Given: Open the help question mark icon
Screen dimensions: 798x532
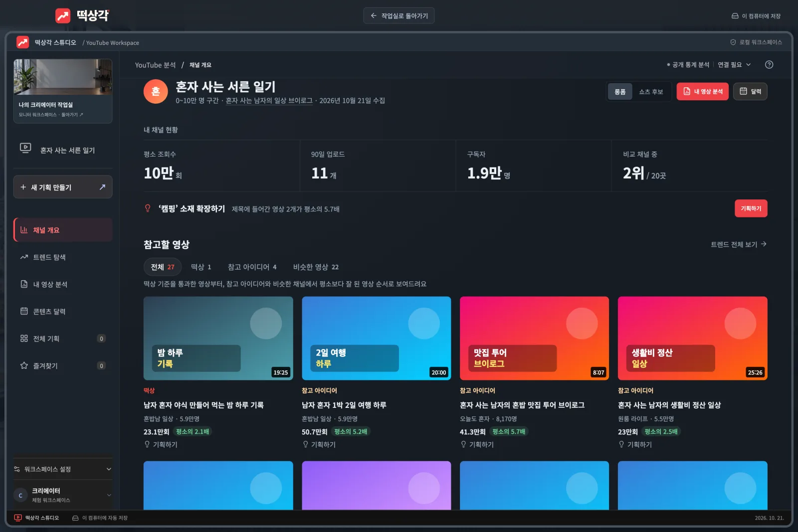Looking at the screenshot, I should 769,65.
